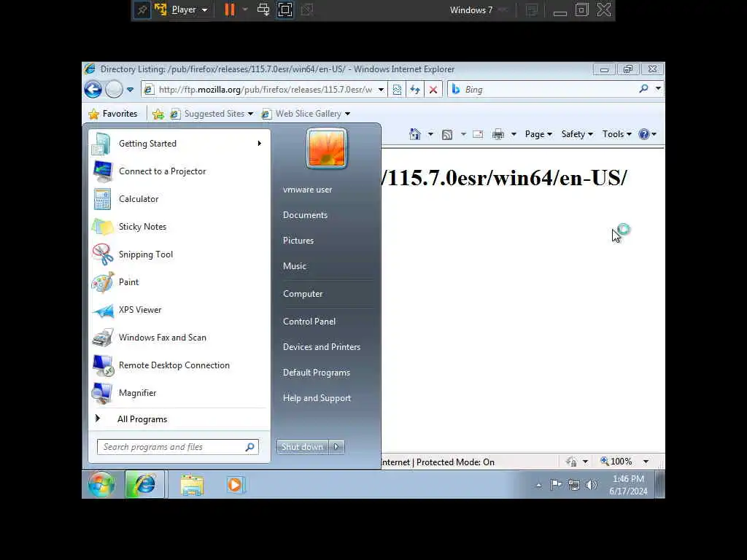The image size is (747, 560).
Task: Toggle VMware full screen mode icon
Action: (285, 9)
